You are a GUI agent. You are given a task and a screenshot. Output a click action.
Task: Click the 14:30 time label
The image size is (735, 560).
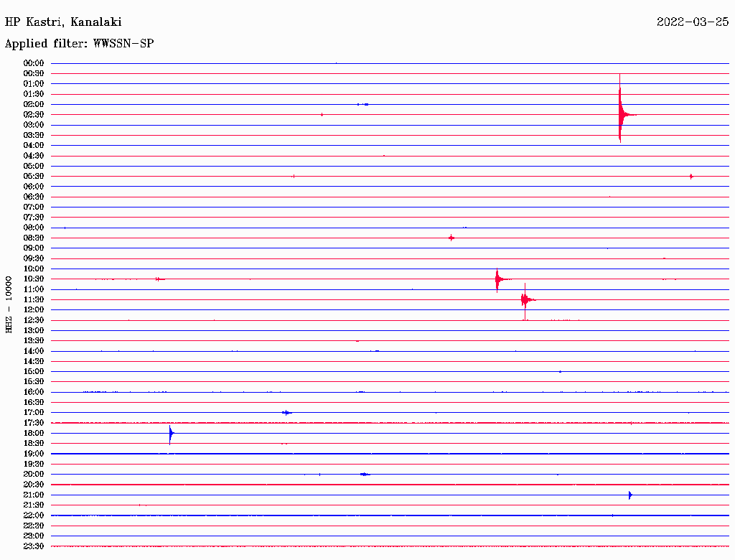[34, 362]
